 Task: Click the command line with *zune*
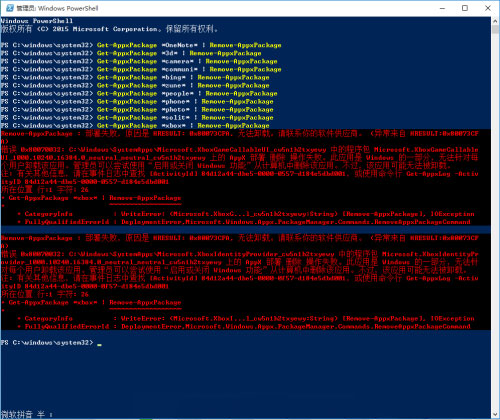[x=135, y=85]
